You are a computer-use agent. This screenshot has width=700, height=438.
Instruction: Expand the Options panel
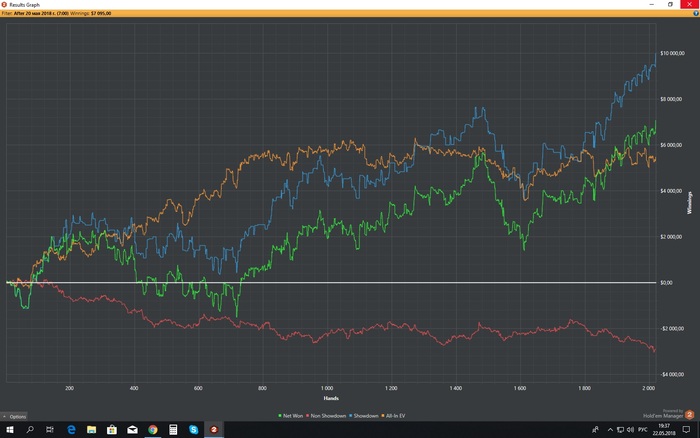click(x=14, y=416)
